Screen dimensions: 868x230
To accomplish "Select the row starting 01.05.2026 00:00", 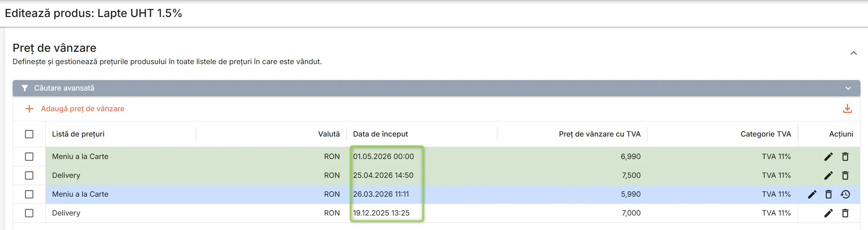I will (x=29, y=156).
